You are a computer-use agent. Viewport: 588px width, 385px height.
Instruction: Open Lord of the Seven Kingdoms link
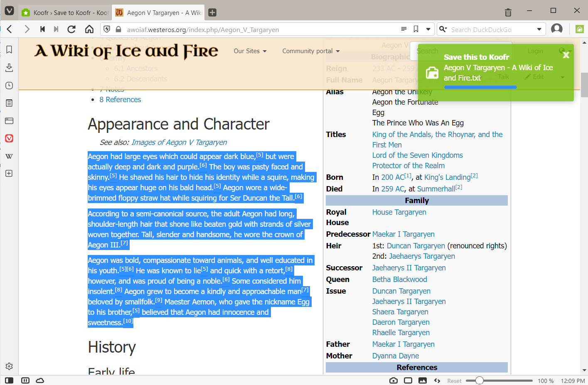[417, 155]
